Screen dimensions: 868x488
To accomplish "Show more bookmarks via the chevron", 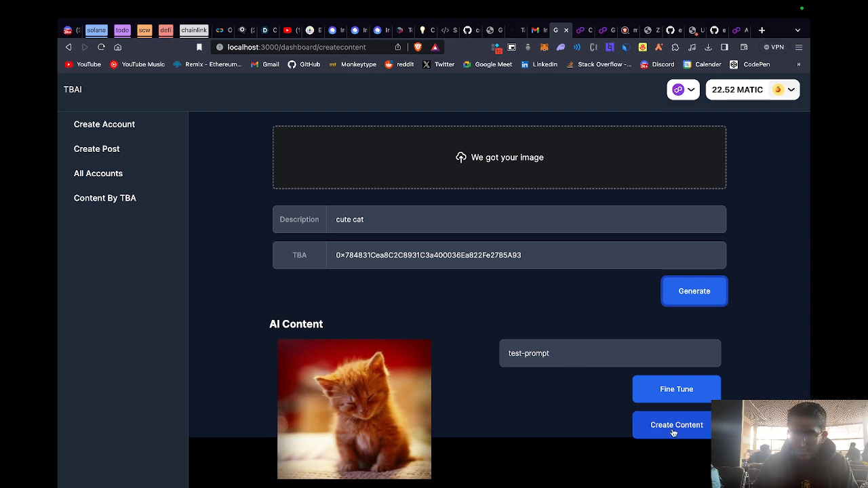I will tap(798, 64).
